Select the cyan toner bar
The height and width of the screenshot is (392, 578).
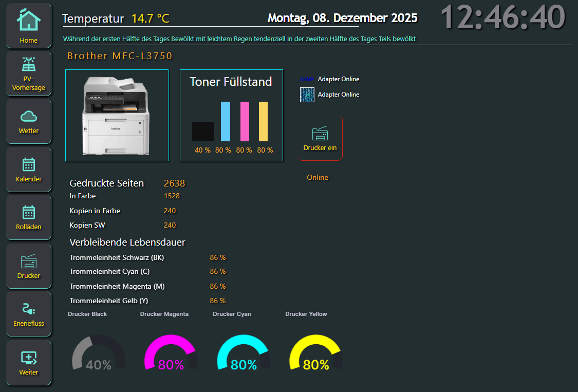[225, 121]
